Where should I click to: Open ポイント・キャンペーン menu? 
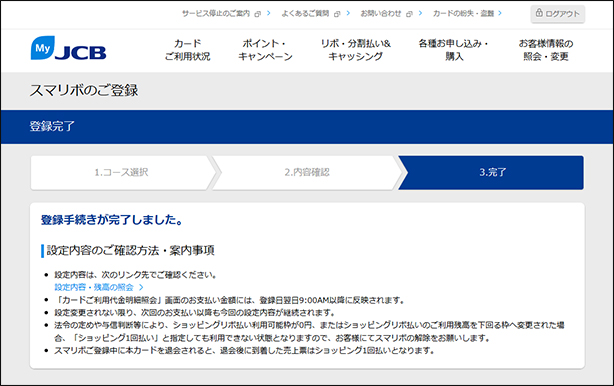[x=265, y=50]
